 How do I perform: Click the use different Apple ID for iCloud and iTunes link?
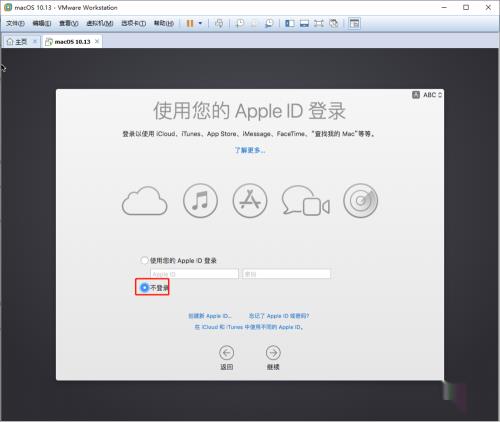(x=249, y=327)
